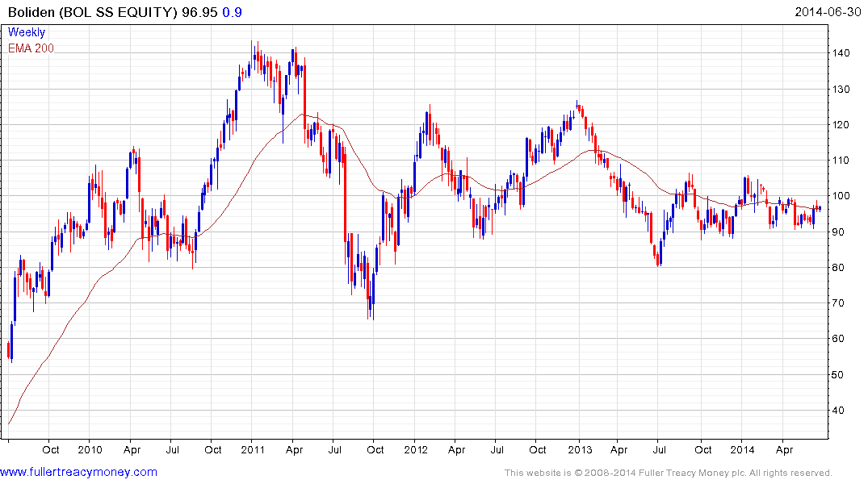The height and width of the screenshot is (484, 868).
Task: Click the 90 price axis label
Action: pyautogui.click(x=838, y=232)
